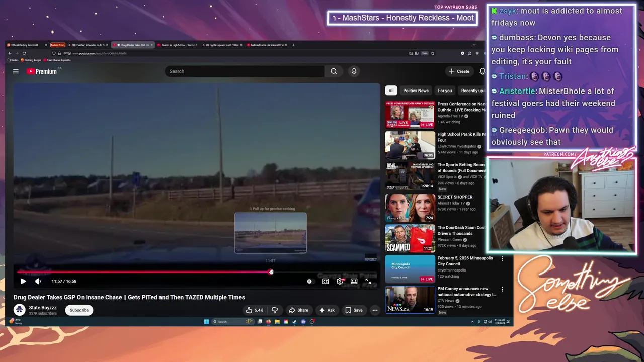Open the Create upload button
This screenshot has width=644, height=362.
pos(459,71)
